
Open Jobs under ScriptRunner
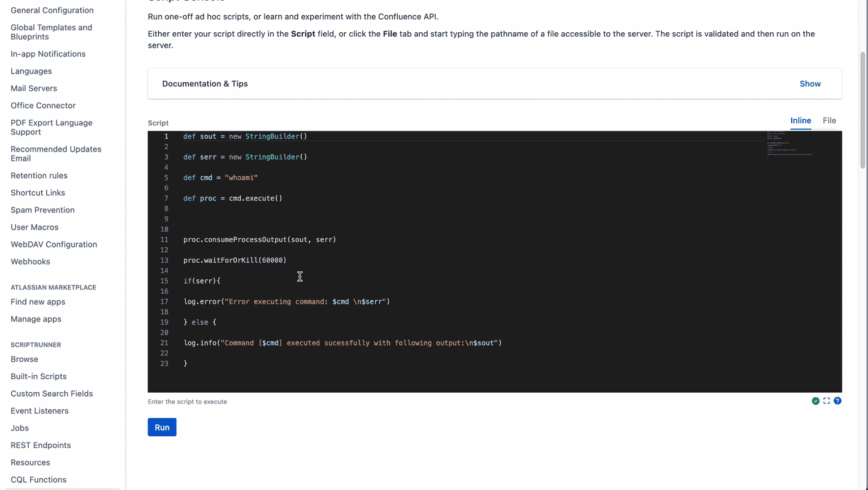tap(19, 428)
